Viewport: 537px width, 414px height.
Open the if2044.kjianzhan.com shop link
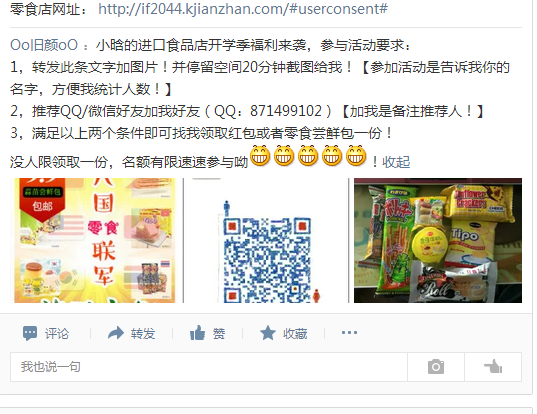click(243, 9)
